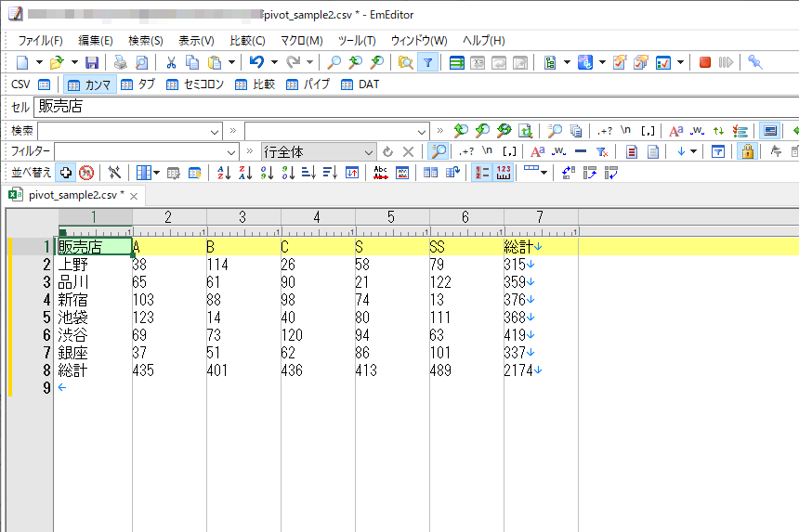Toggle the yellow padlock filter button
This screenshot has width=799, height=532.
[x=746, y=151]
